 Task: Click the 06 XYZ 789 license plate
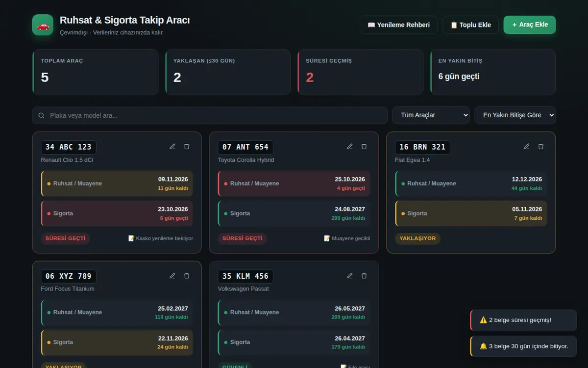coord(69,276)
